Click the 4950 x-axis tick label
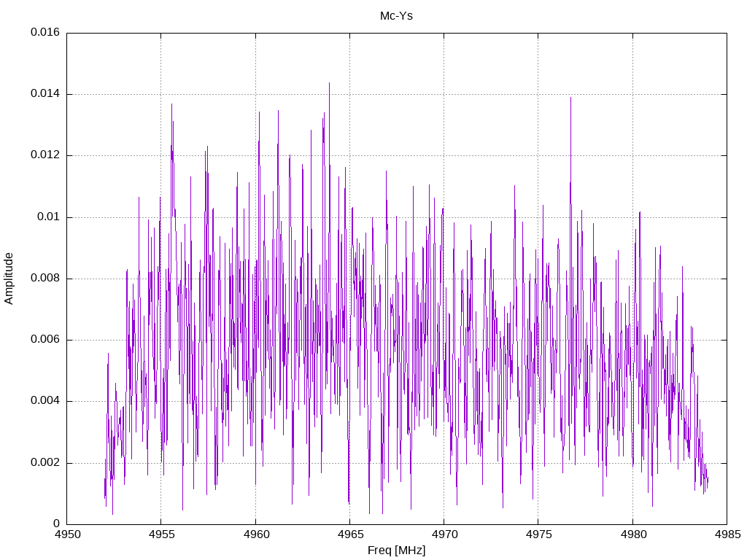This screenshot has width=747, height=560. click(x=67, y=534)
